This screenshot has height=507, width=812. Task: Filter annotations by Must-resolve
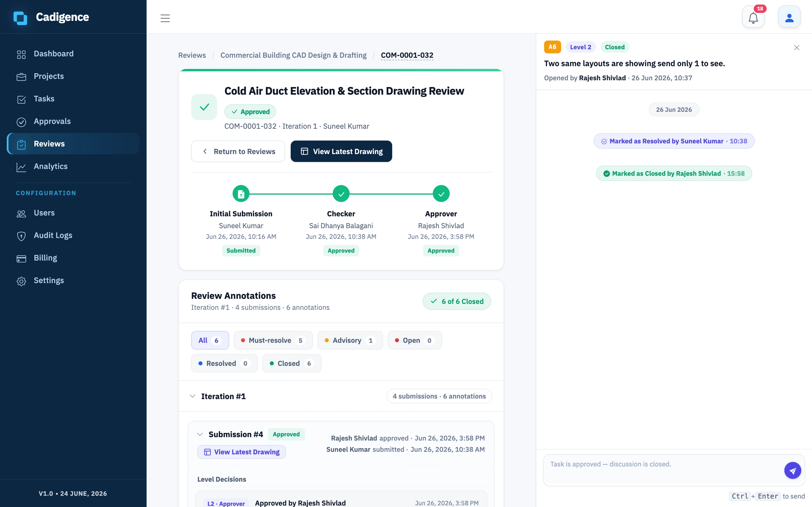tap(273, 340)
